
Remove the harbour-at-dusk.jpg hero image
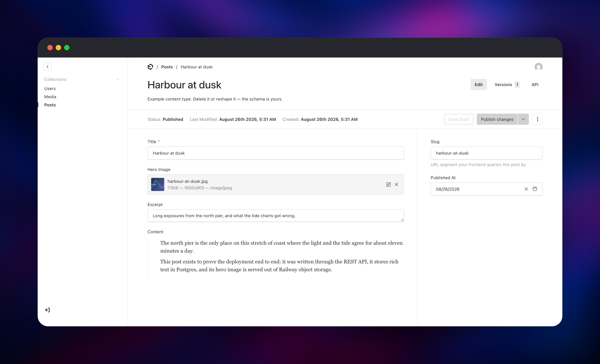pyautogui.click(x=396, y=184)
